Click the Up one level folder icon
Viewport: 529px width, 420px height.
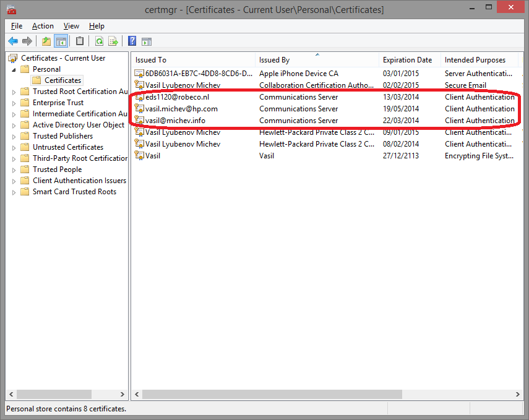46,41
